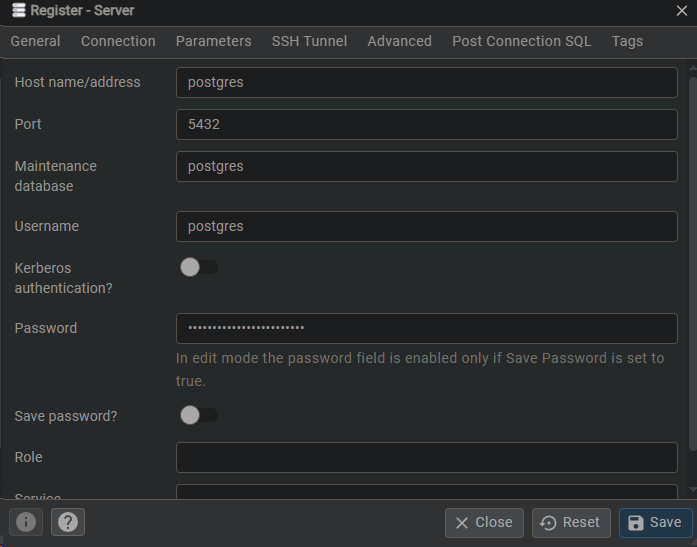Image resolution: width=697 pixels, height=547 pixels.
Task: Select the SSH Tunnel tab
Action: click(x=309, y=41)
